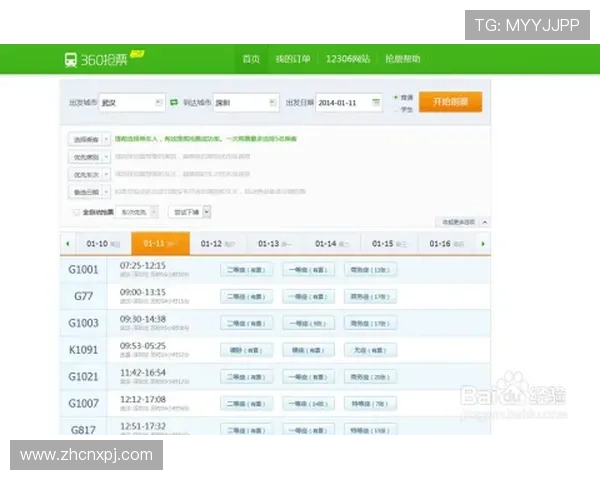The width and height of the screenshot is (600, 480).
Task: Show earlier dates with the left arrow
Action: [x=68, y=243]
